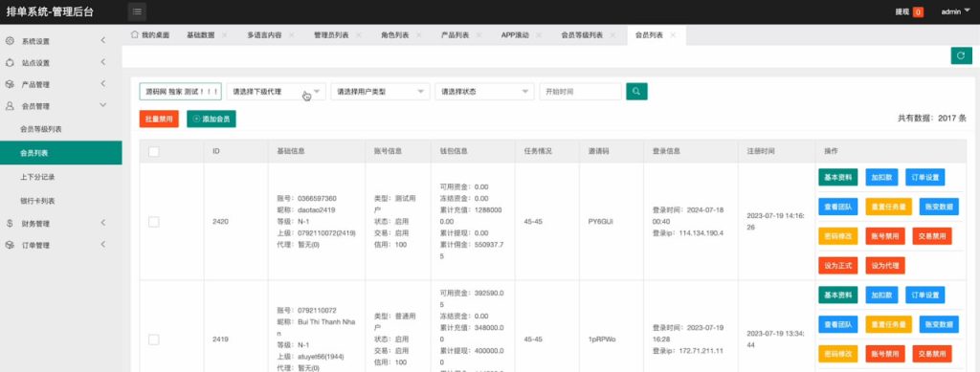Image resolution: width=980 pixels, height=372 pixels.
Task: Switch to the 我的桌面 tab
Action: click(150, 35)
